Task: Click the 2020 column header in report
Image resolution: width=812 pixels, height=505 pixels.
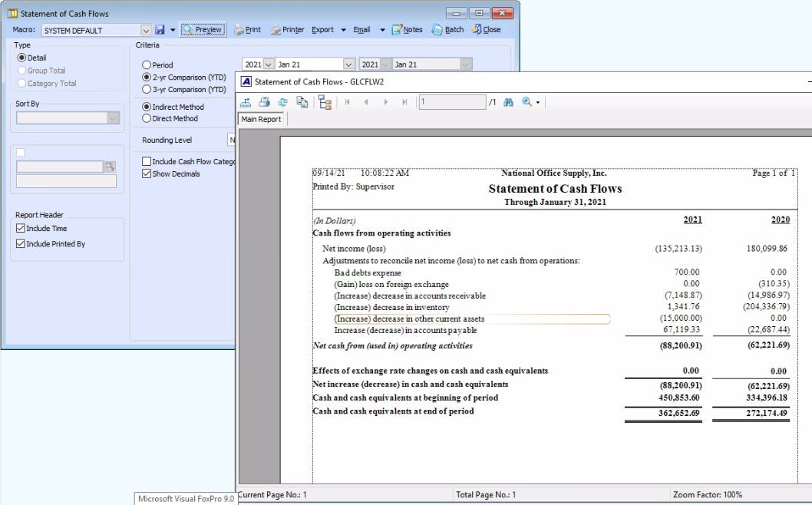Action: point(781,219)
